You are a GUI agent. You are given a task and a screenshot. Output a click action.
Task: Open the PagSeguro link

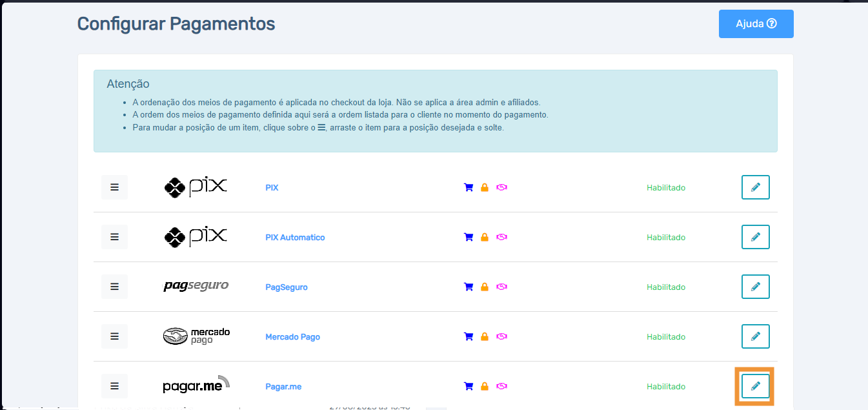pos(287,287)
